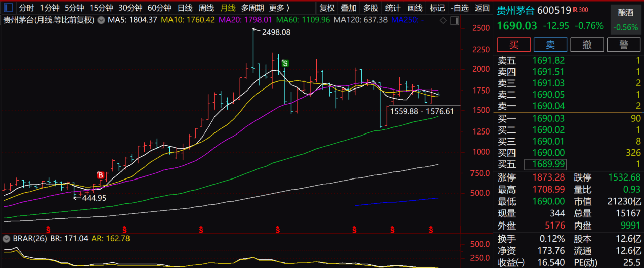Expand the BRAR indicator dropdown arrow
The height and width of the screenshot is (268, 644).
tap(6, 238)
